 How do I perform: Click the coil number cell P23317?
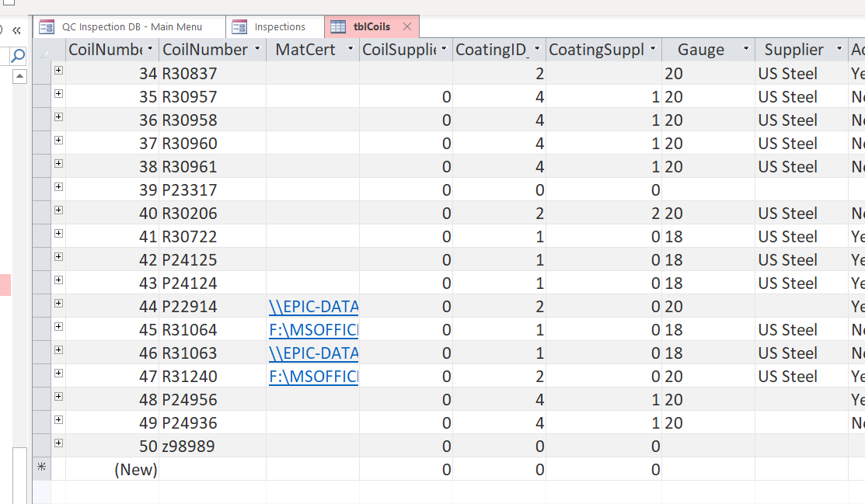pos(212,189)
